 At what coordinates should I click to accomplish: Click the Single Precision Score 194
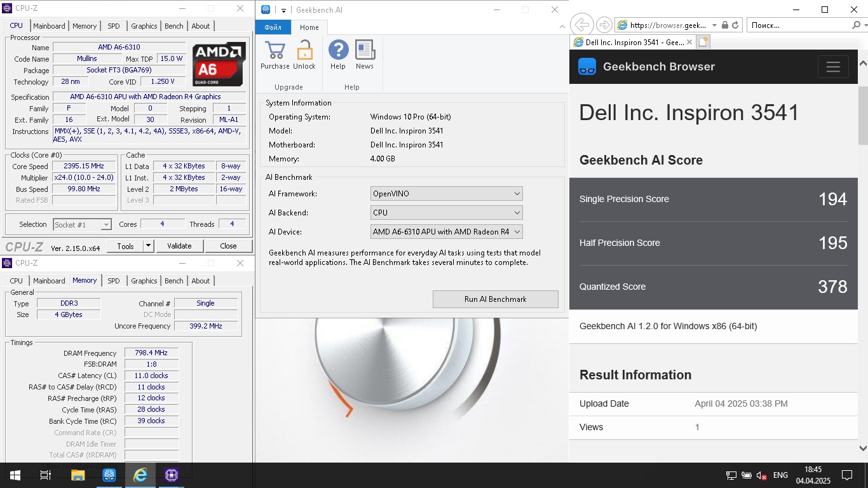click(x=833, y=199)
